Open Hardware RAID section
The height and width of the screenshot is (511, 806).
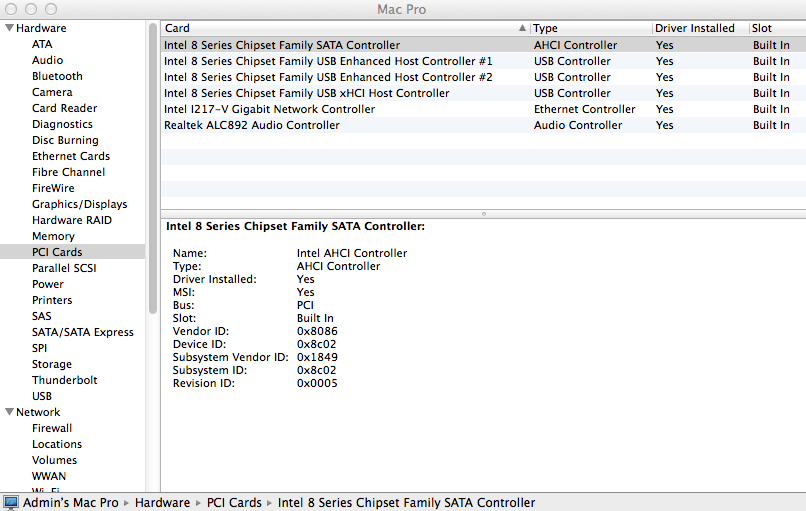[72, 220]
